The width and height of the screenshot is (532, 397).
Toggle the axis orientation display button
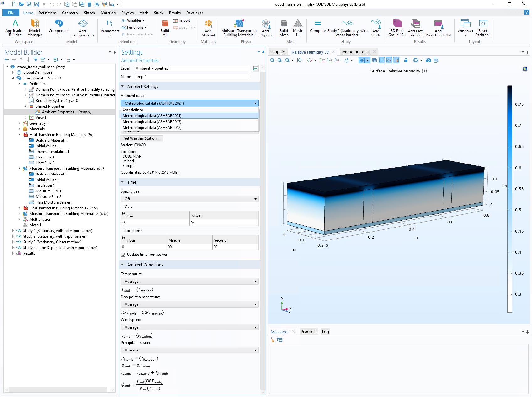point(389,60)
